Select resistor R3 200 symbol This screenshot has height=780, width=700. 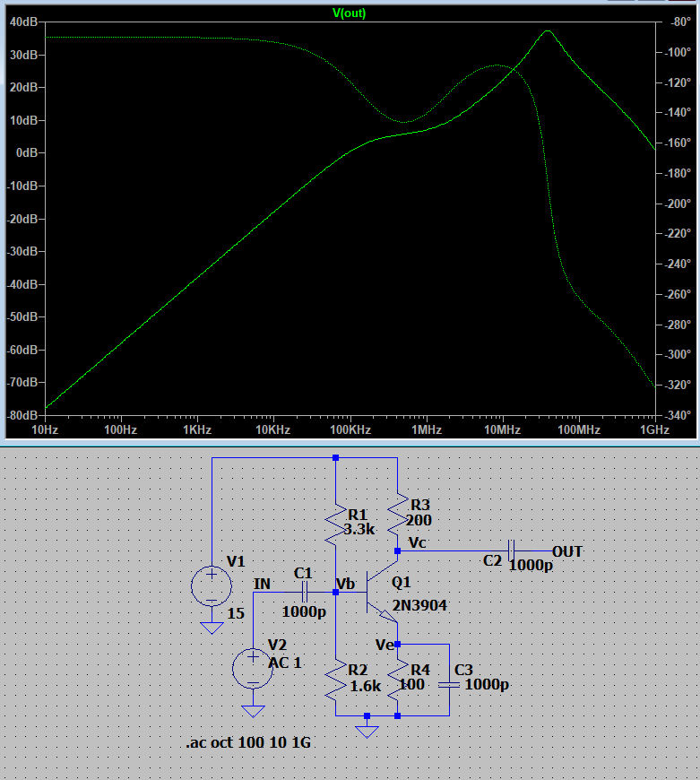(x=396, y=512)
